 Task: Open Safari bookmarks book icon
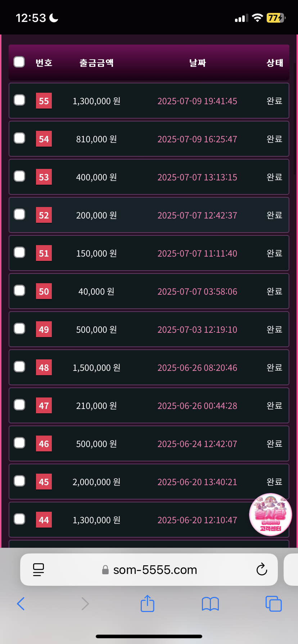(210, 604)
